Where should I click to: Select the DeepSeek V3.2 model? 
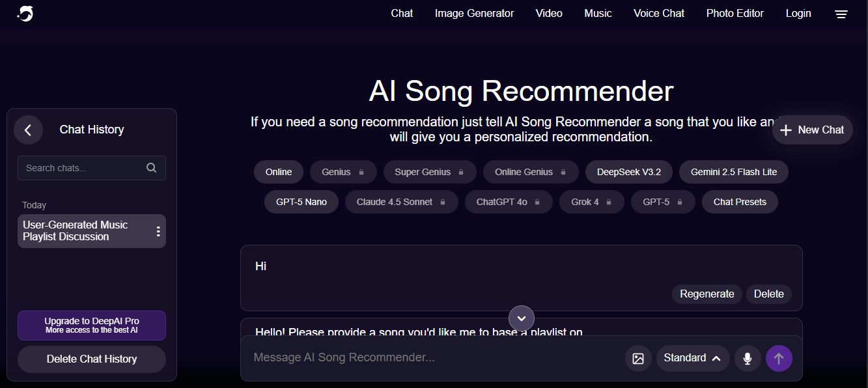(628, 171)
